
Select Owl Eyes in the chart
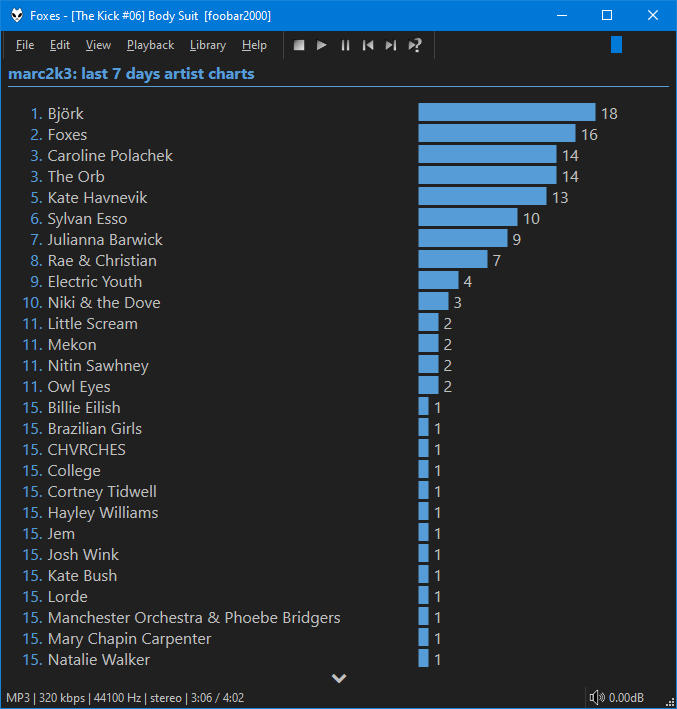coord(79,387)
